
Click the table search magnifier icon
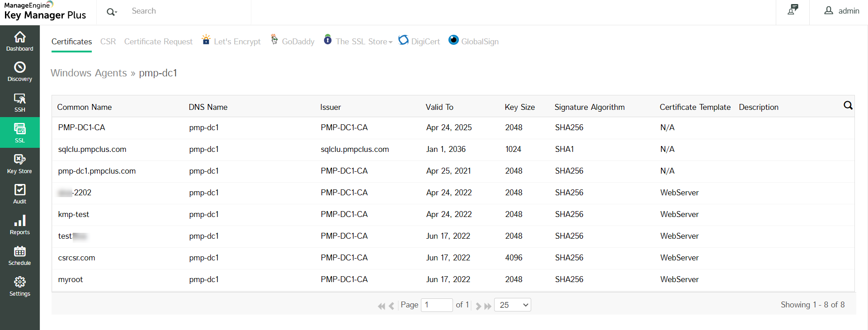pos(848,105)
